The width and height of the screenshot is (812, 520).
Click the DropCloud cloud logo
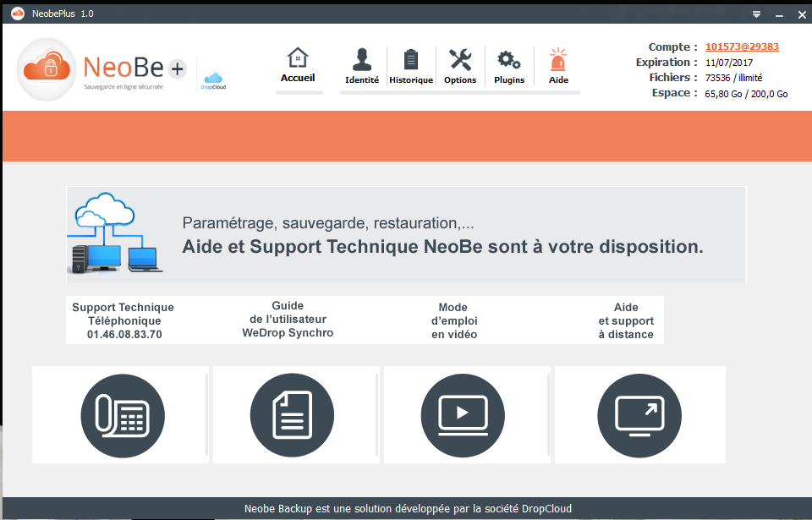click(213, 80)
